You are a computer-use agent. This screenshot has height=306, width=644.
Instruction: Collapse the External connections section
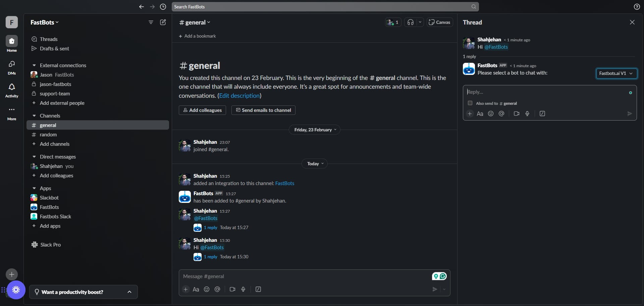pos(34,65)
